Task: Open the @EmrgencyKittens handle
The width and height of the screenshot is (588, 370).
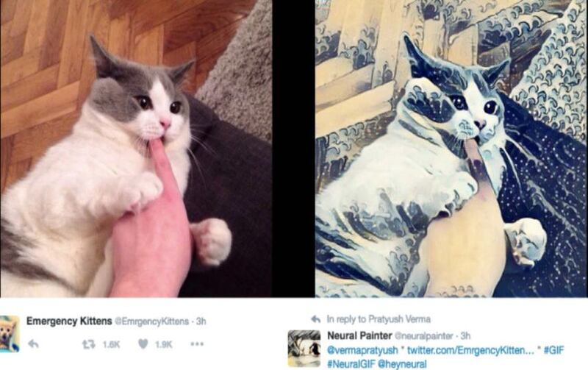Action: point(151,321)
